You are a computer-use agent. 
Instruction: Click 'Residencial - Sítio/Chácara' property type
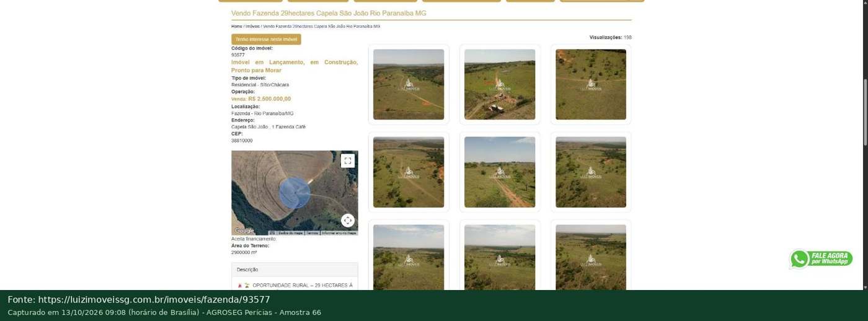[x=260, y=85]
